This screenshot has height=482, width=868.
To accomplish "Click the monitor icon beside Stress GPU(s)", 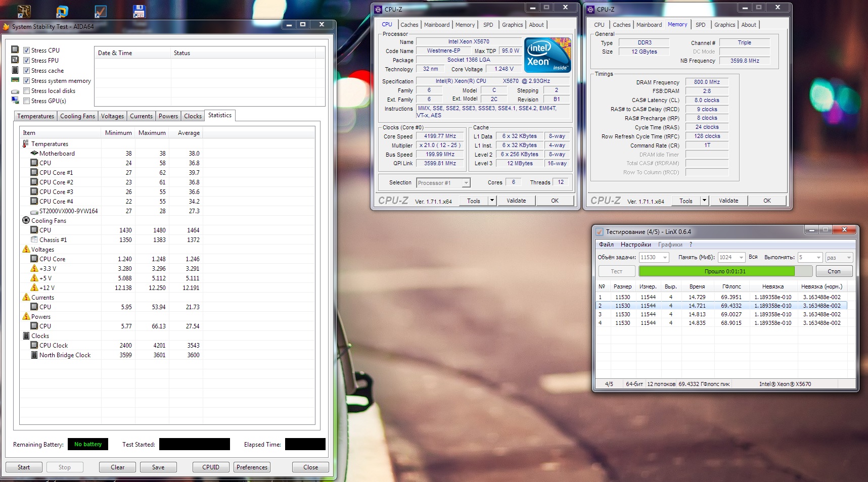I will point(15,100).
